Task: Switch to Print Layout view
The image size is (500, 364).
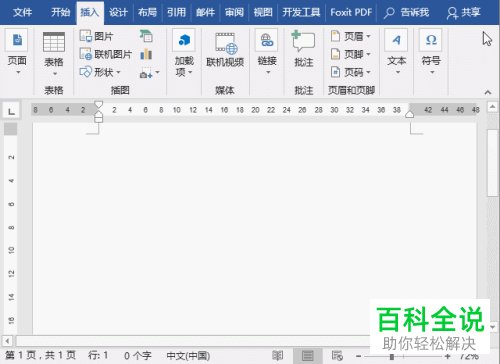Action: (x=307, y=355)
